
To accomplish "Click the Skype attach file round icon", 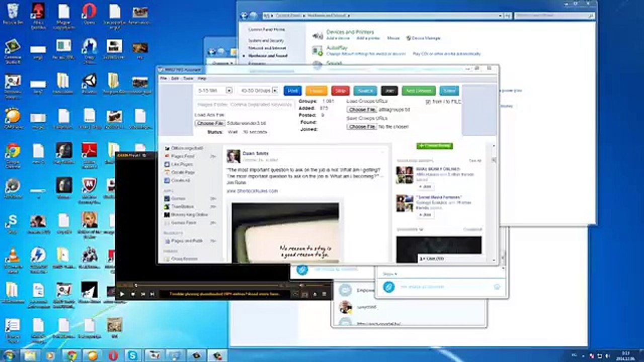I will pos(388,287).
